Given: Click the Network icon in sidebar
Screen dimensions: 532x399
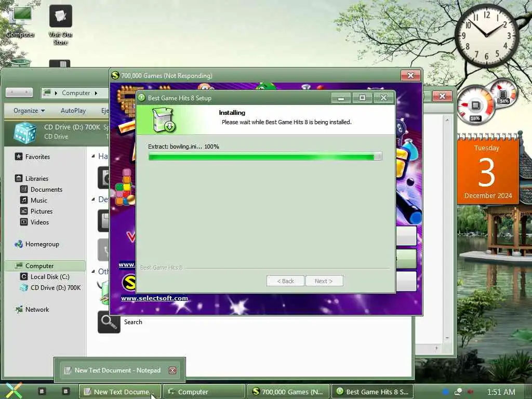Looking at the screenshot, I should click(x=19, y=309).
